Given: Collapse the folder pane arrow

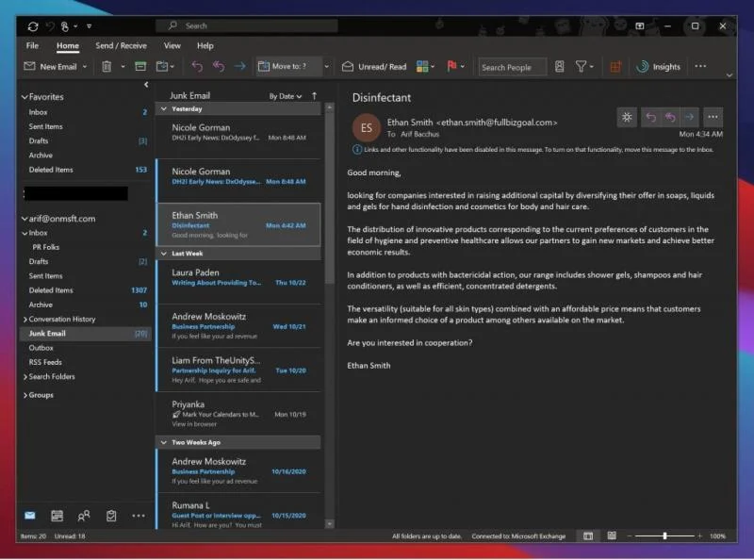Looking at the screenshot, I should [146, 85].
